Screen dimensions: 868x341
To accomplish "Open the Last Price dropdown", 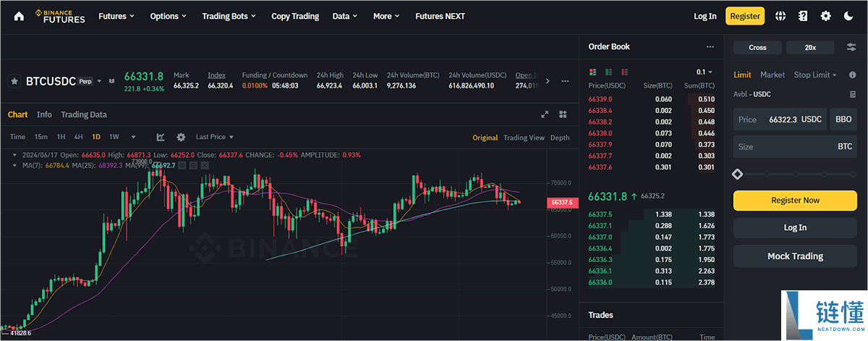I will (x=215, y=137).
